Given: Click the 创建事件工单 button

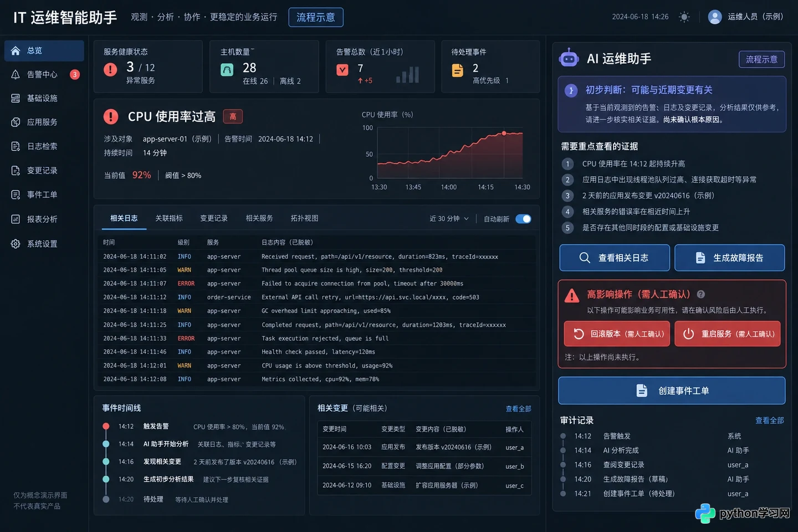Looking at the screenshot, I should 672,391.
